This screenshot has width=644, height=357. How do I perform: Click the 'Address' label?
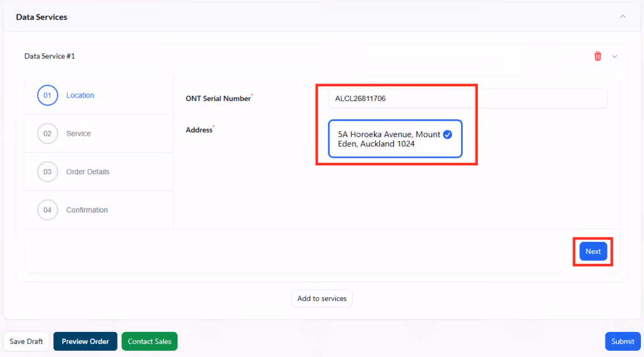[199, 130]
